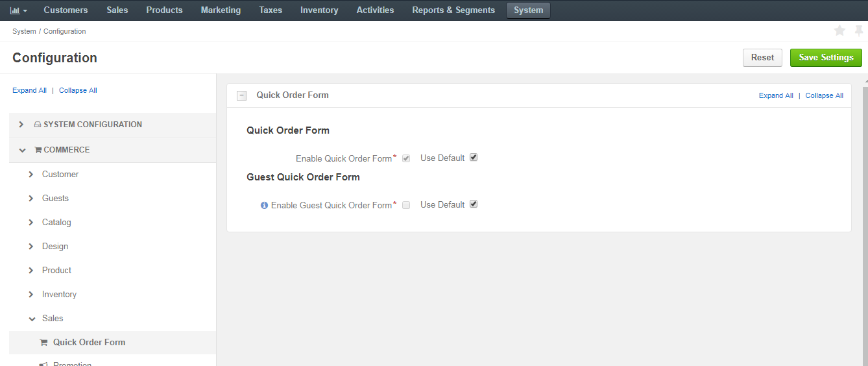Uncheck Use Default for Enable Quick Order Form
The height and width of the screenshot is (366, 868).
tap(474, 158)
